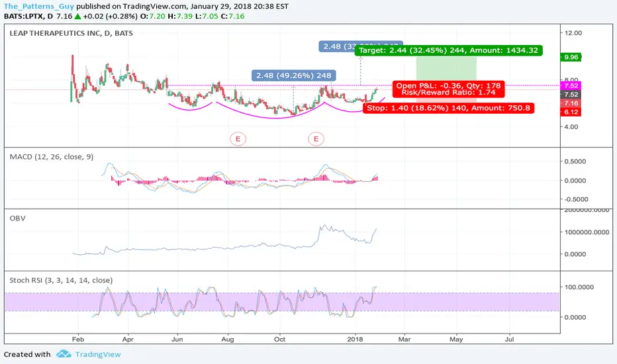Select the green Target 2.44 (32.45%) label
617x364 pixels.
(448, 50)
